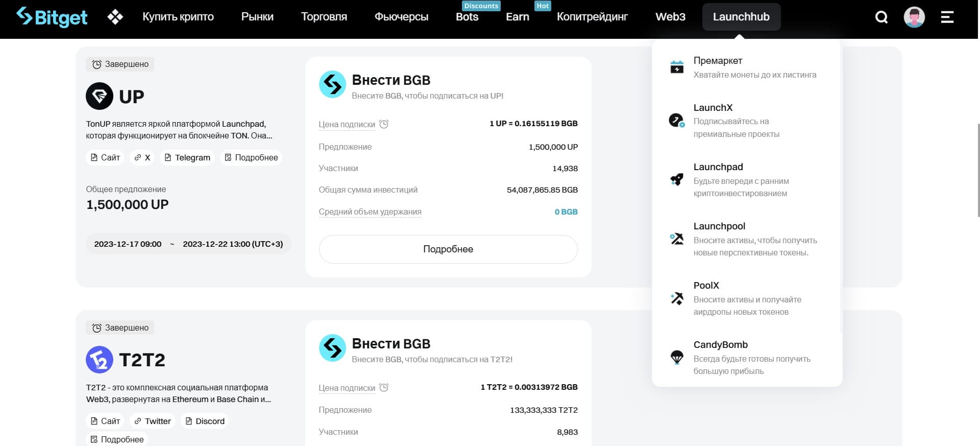Screen dimensions: 980x446
Task: Click Средний объем удержания label
Action: point(370,212)
